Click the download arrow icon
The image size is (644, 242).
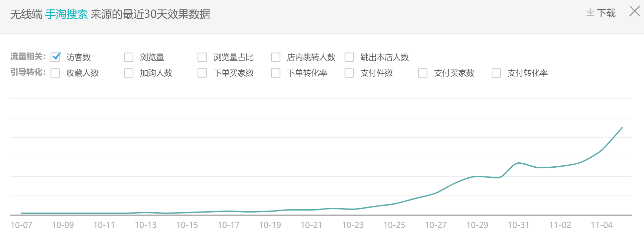[x=591, y=13]
